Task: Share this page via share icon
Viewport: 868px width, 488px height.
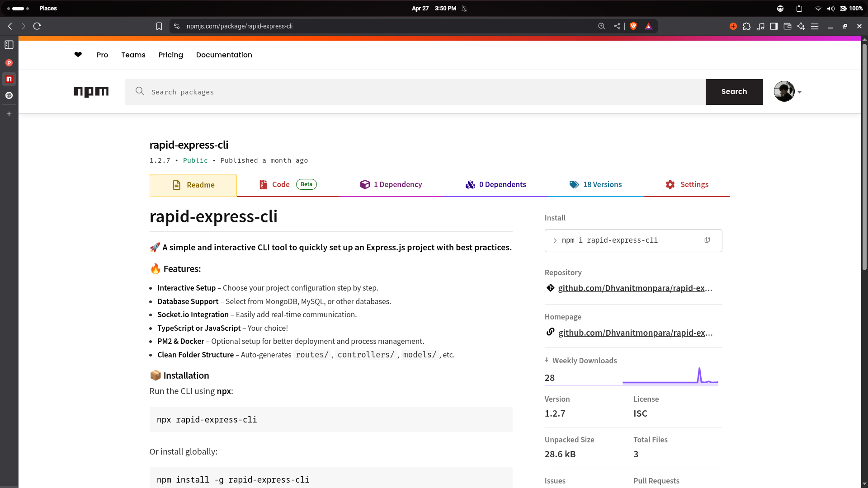Action: [617, 26]
